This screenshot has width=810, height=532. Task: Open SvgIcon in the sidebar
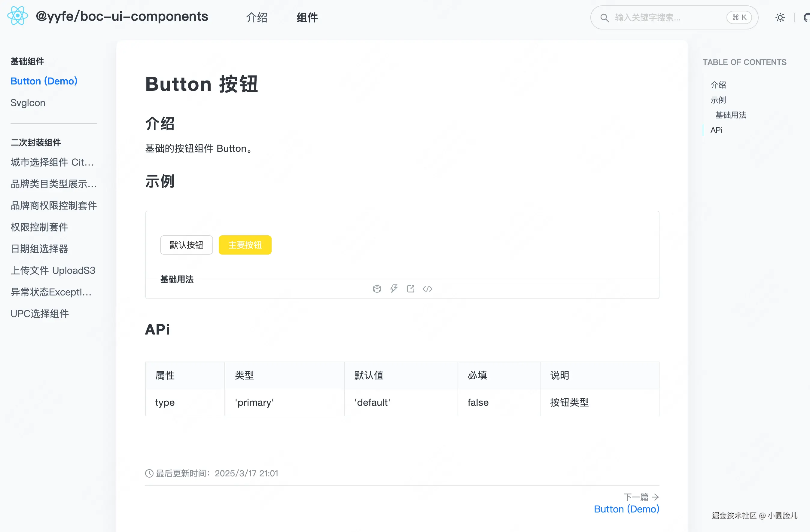coord(28,102)
